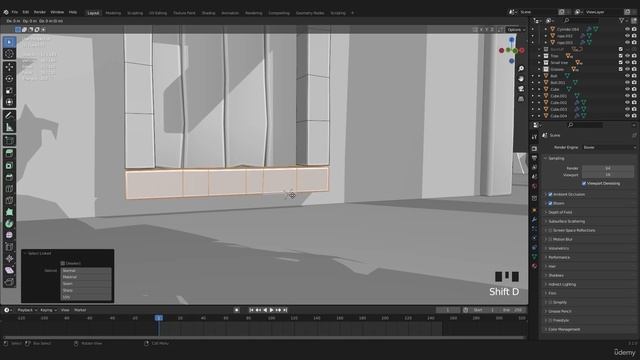Switch to Geometry Nodes workspace tab
The width and height of the screenshot is (640, 360).
(x=310, y=13)
